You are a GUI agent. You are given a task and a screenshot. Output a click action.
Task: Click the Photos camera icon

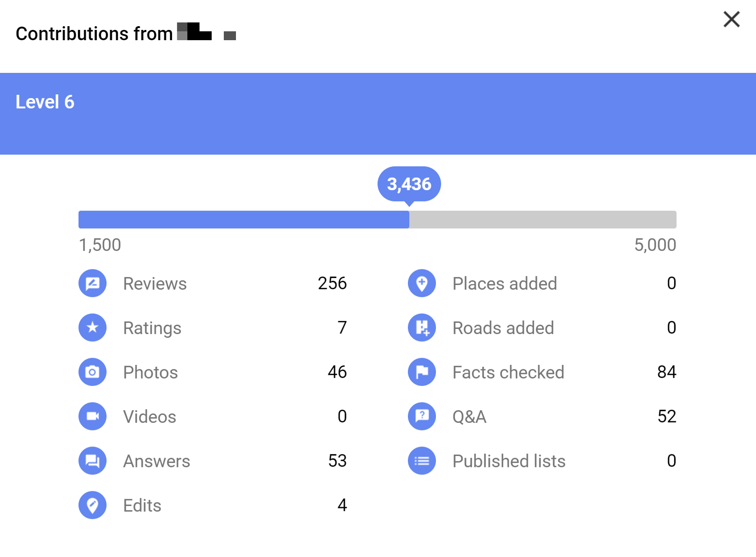[x=92, y=372]
